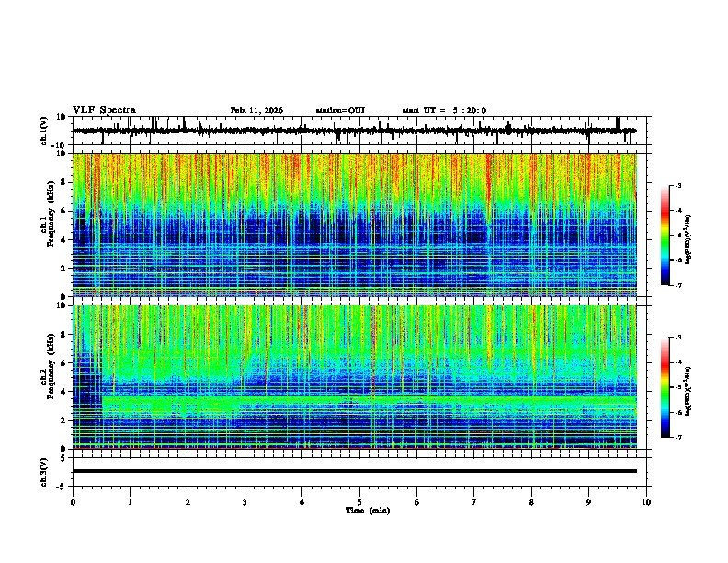Click the "-7" label on ch.2 color bar
This screenshot has width=728, height=563.
[x=677, y=437]
